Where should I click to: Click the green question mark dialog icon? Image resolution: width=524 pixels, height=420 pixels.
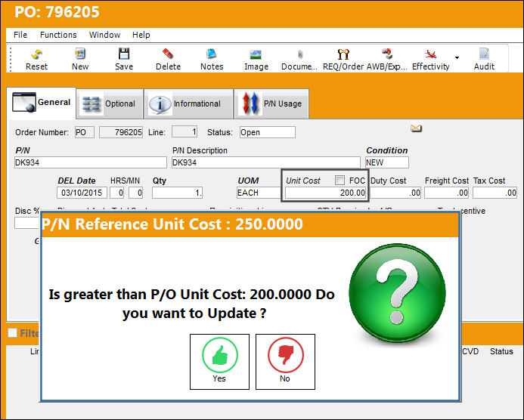(x=397, y=292)
